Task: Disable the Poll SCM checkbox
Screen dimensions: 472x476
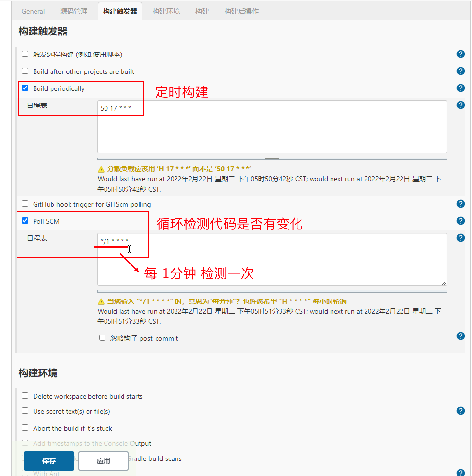Action: (25, 220)
